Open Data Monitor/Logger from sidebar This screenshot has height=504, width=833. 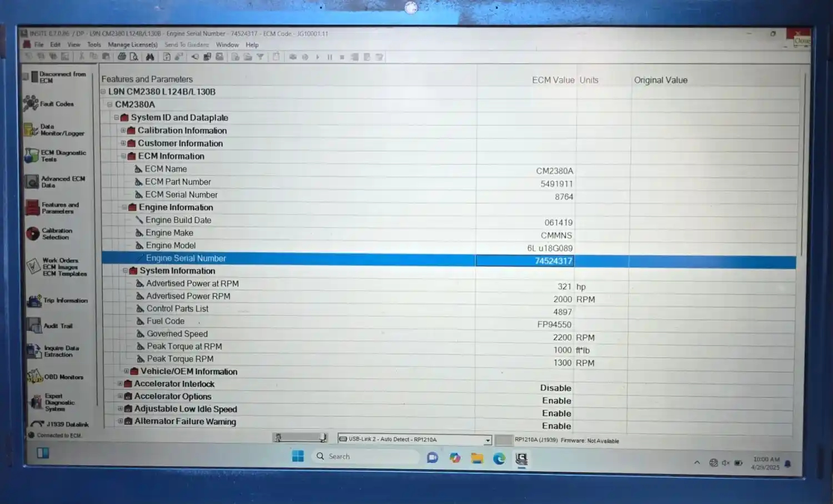pyautogui.click(x=61, y=130)
